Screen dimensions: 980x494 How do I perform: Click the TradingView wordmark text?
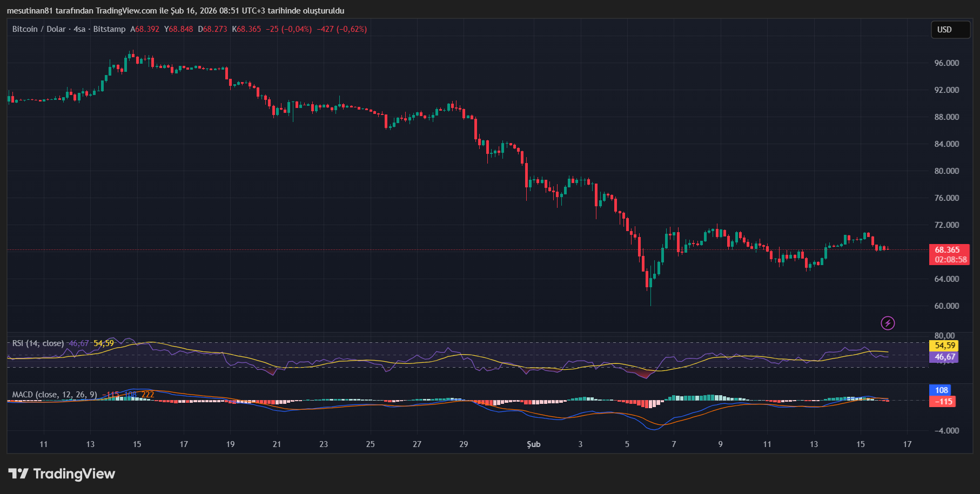(74, 473)
